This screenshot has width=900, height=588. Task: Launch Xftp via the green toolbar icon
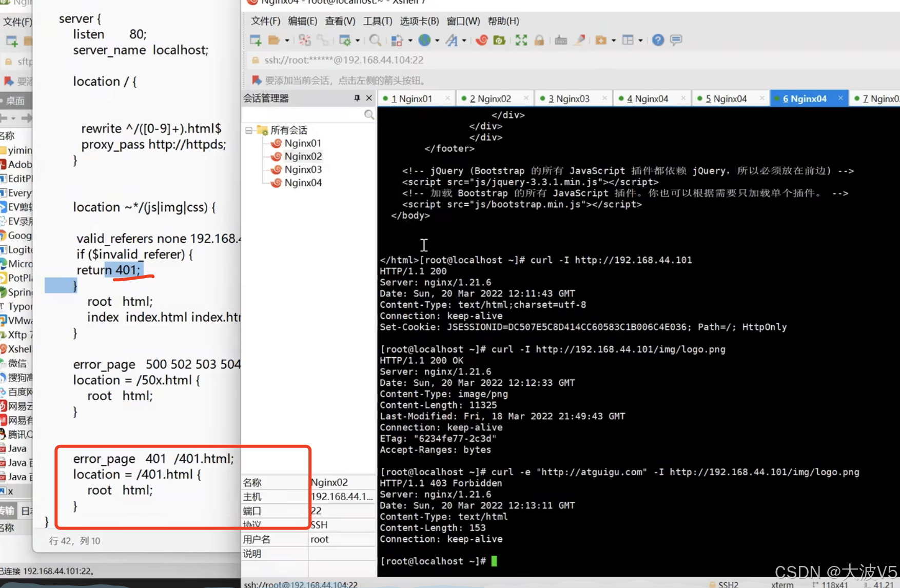(499, 40)
